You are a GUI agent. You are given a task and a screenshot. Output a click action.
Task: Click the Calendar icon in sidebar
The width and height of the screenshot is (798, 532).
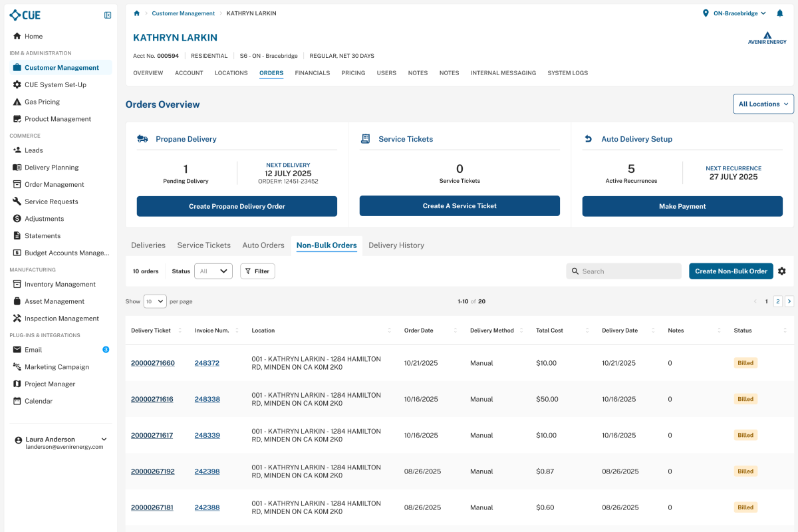pyautogui.click(x=17, y=401)
